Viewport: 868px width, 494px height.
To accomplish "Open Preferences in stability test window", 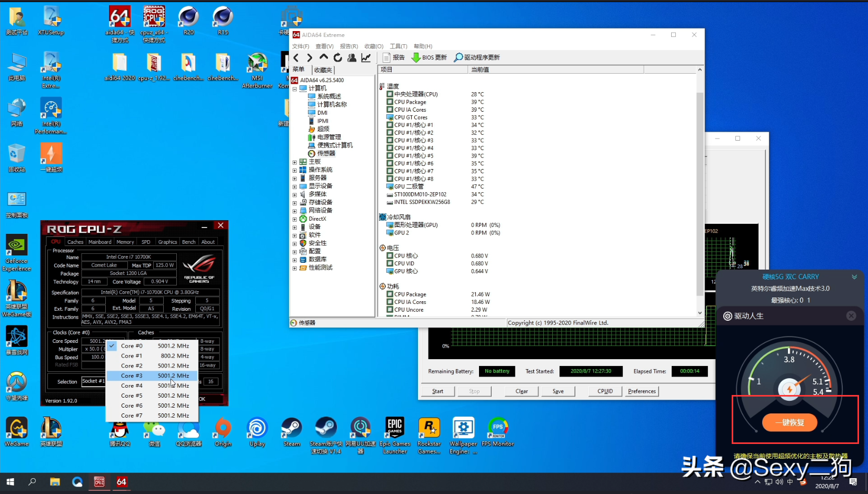I will pos(642,391).
